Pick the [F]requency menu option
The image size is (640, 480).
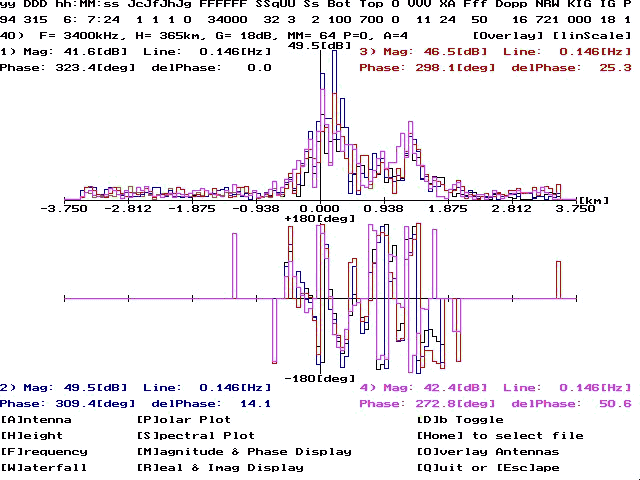[x=44, y=452]
